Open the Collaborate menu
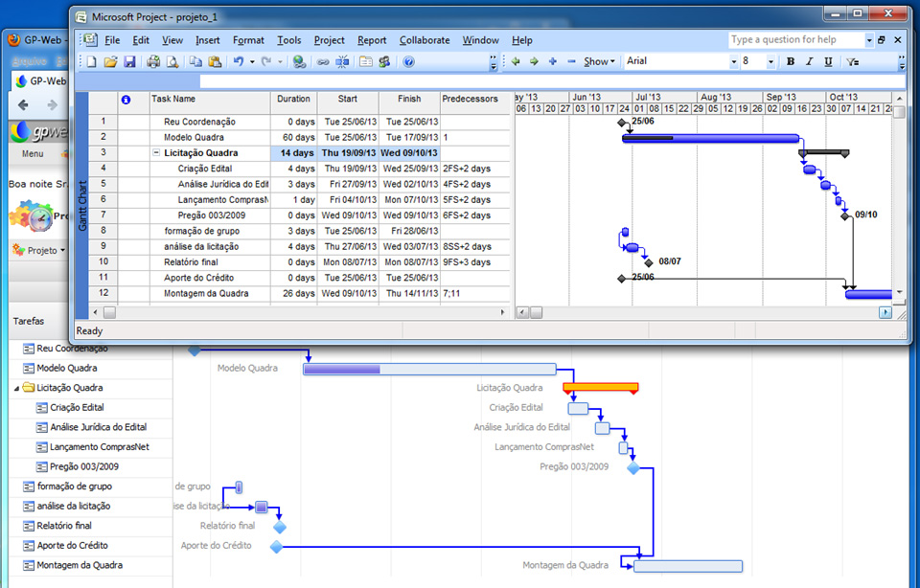 (425, 40)
